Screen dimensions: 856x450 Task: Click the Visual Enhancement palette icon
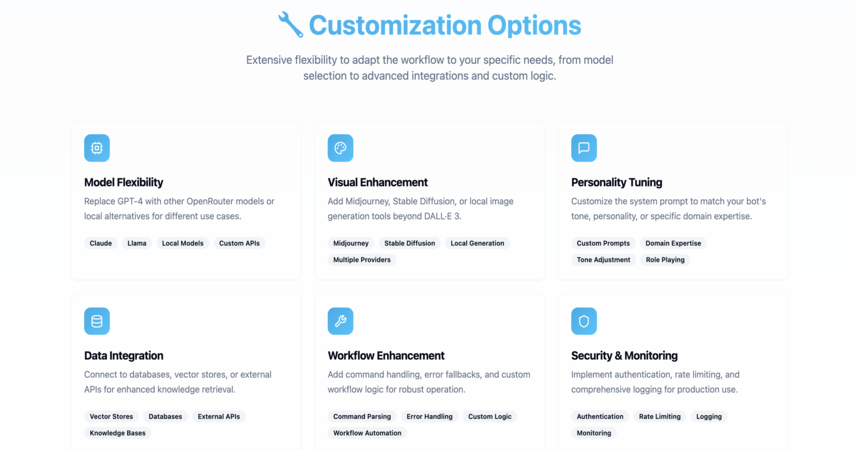[340, 148]
